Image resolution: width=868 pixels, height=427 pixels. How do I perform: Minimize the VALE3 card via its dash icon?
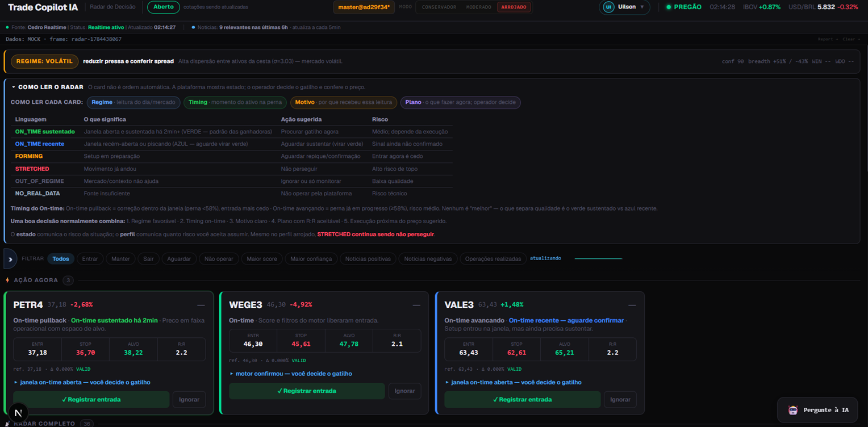pos(632,305)
